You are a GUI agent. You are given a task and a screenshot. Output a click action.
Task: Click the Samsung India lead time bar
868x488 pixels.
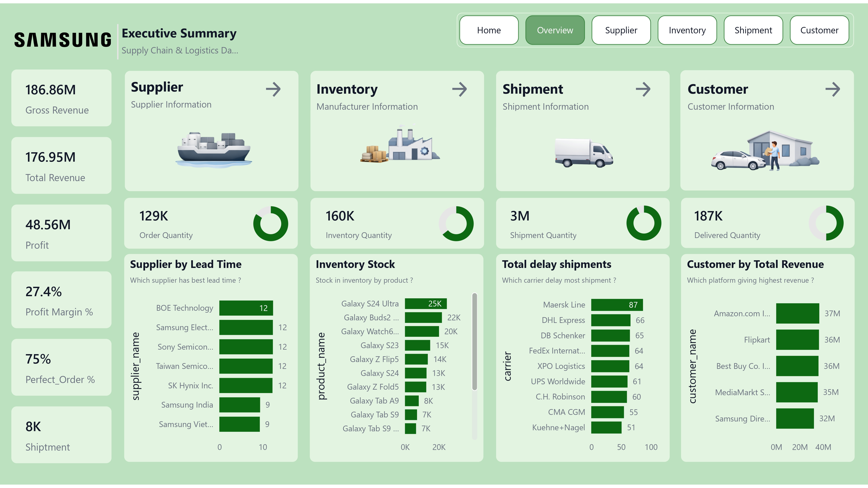pos(239,405)
